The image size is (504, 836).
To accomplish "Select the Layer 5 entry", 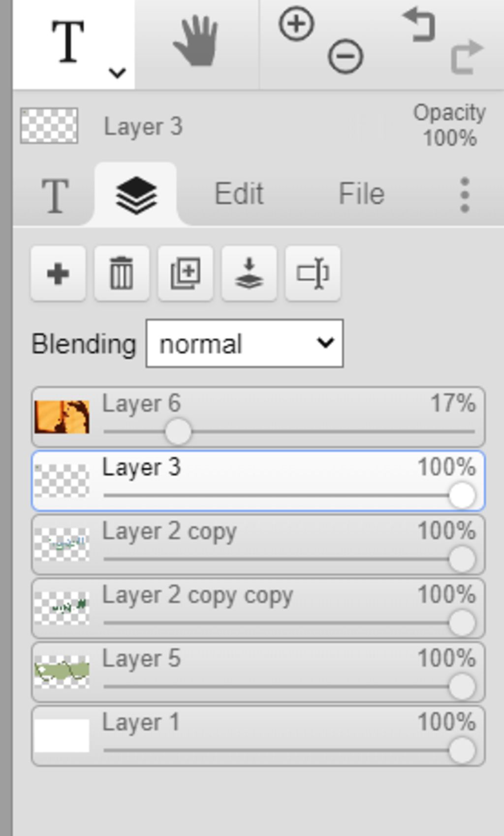I will click(x=258, y=672).
